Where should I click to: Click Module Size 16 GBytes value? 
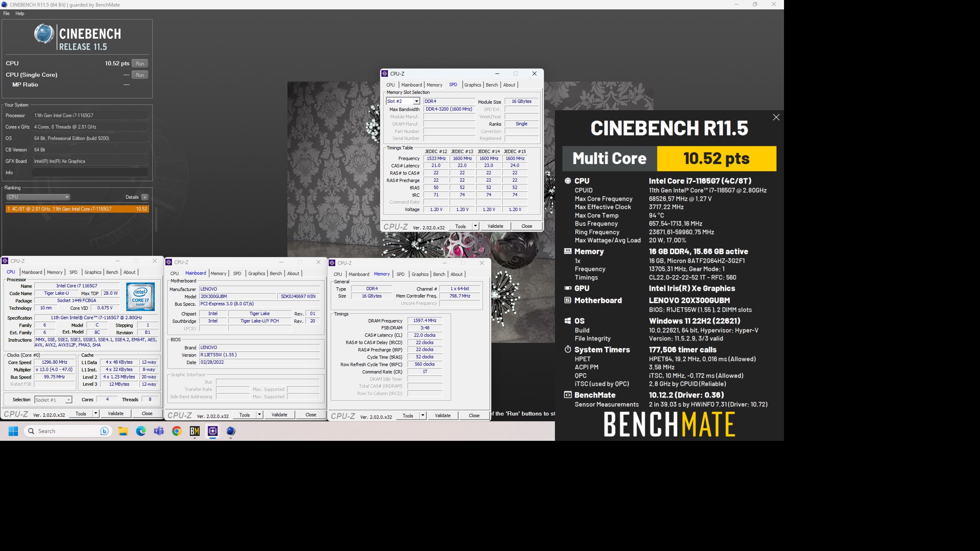coord(521,101)
